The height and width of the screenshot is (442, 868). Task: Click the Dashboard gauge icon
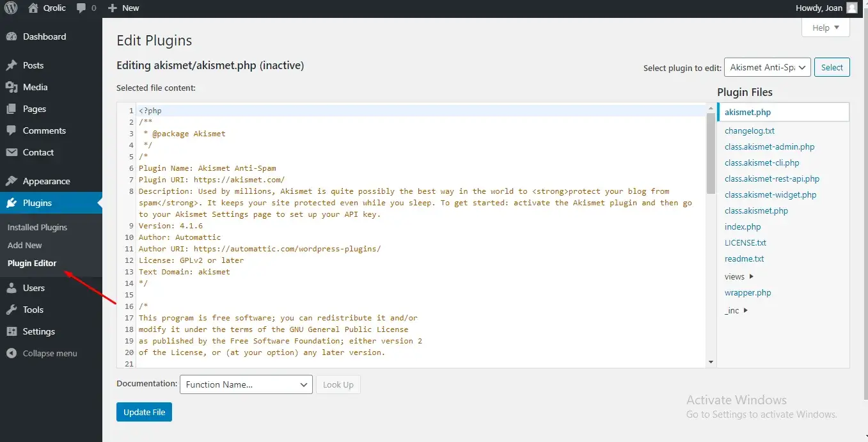coord(12,37)
